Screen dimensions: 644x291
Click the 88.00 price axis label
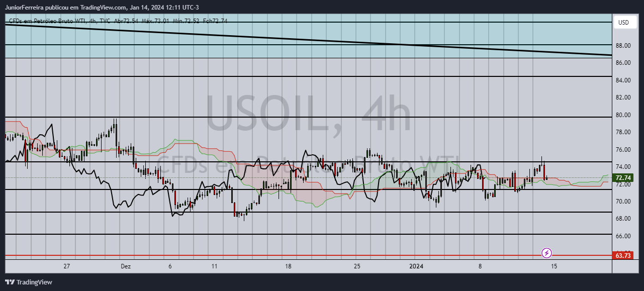(x=623, y=45)
